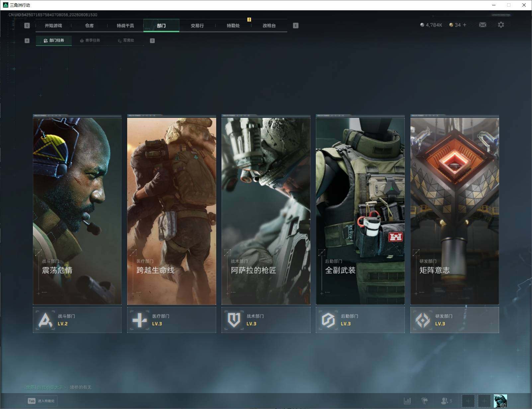Open the 矩阵意志 research card
The width and height of the screenshot is (532, 409).
(x=455, y=209)
